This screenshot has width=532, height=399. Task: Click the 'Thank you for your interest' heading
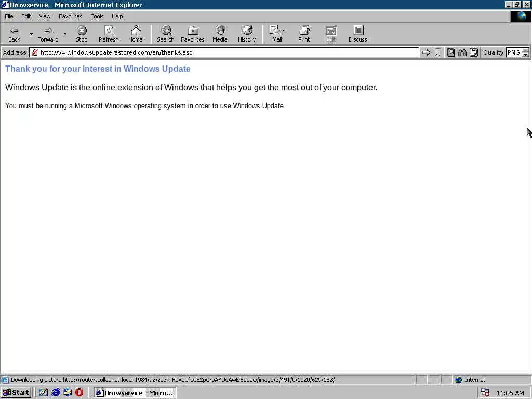click(98, 69)
